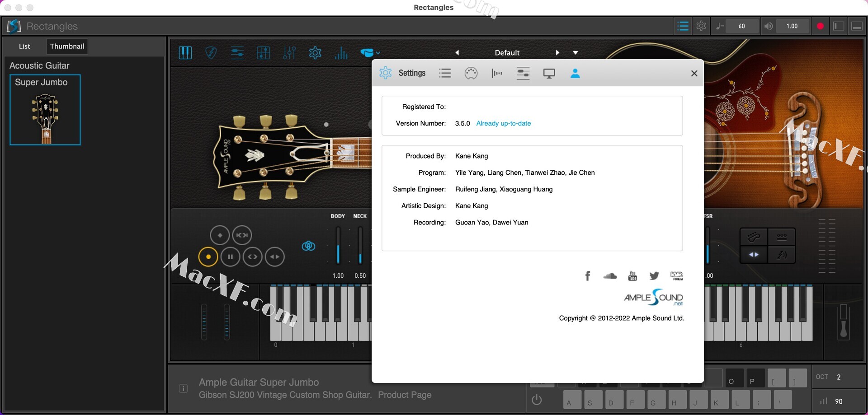Click the three-circles mode button
This screenshot has width=868, height=415.
point(782,237)
